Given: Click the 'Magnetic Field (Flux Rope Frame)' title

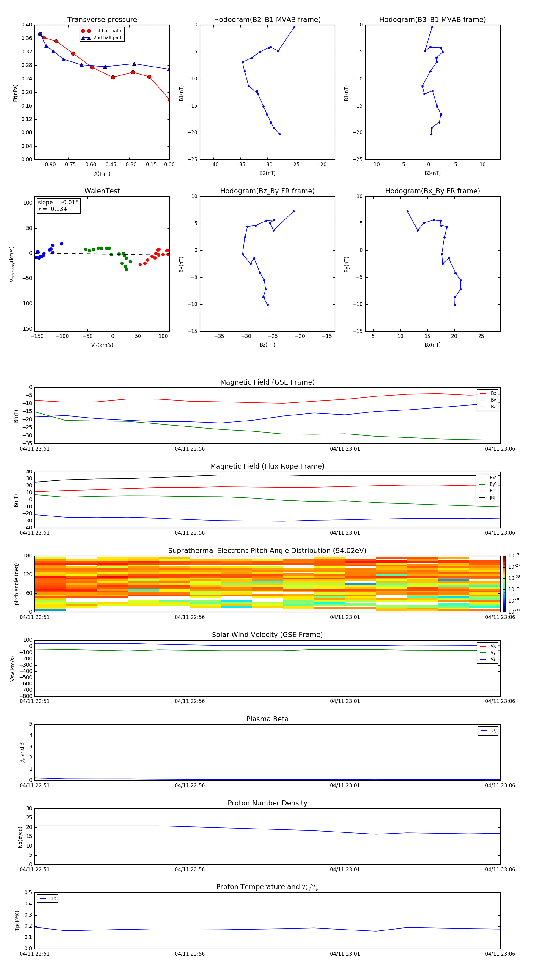Looking at the screenshot, I should (267, 467).
